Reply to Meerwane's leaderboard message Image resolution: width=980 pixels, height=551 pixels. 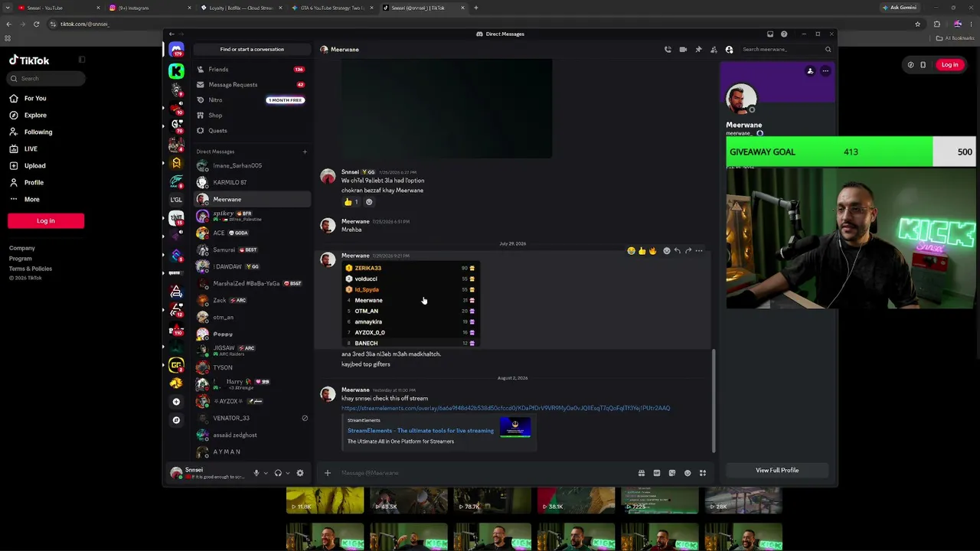[677, 251]
